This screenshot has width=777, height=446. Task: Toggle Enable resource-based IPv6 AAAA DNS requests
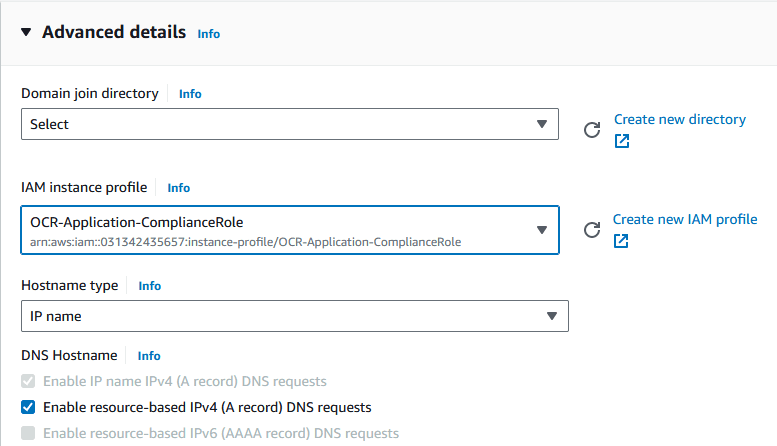click(28, 433)
